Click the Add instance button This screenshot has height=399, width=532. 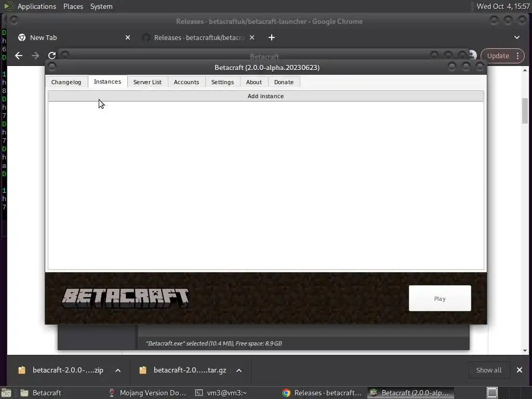265,96
